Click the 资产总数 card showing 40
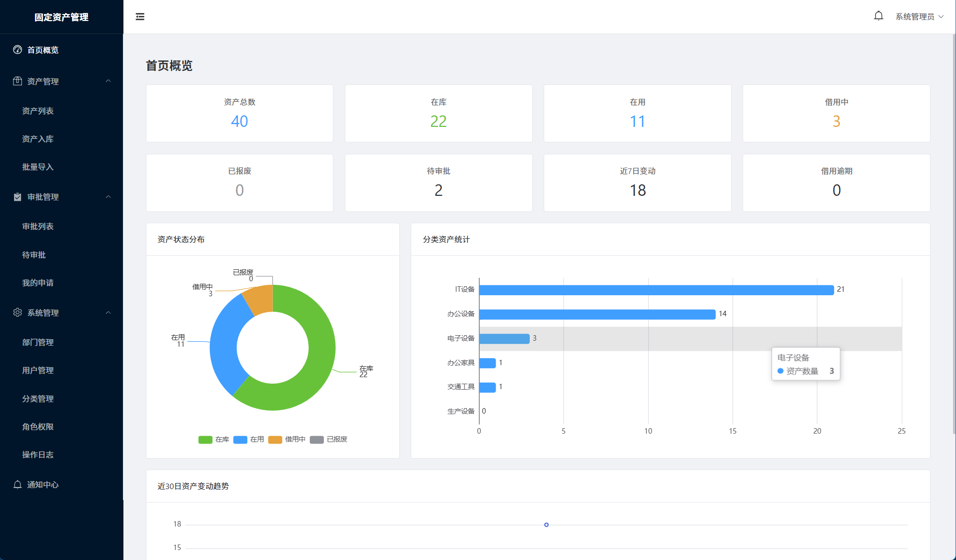 point(239,113)
